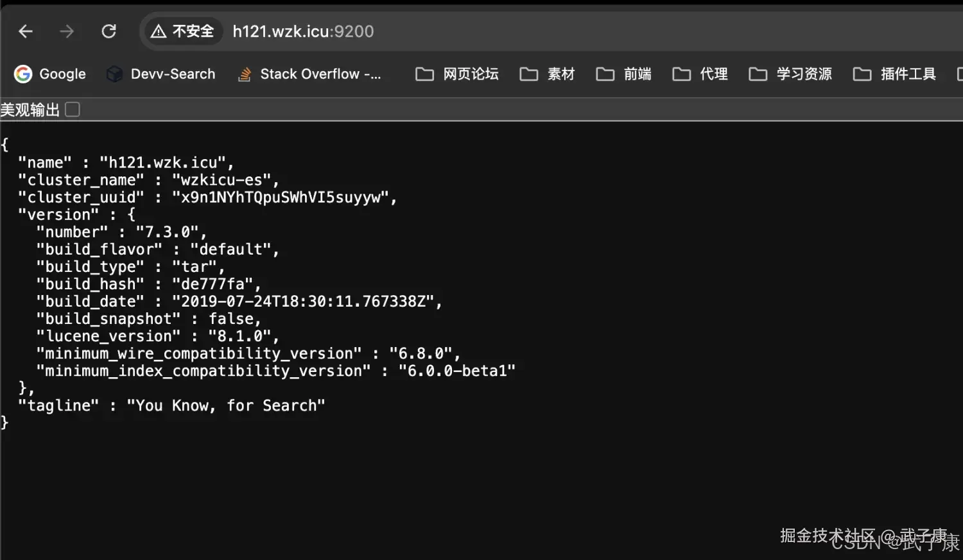This screenshot has height=560, width=963.
Task: Click the build_type value "tar"
Action: pos(195,267)
